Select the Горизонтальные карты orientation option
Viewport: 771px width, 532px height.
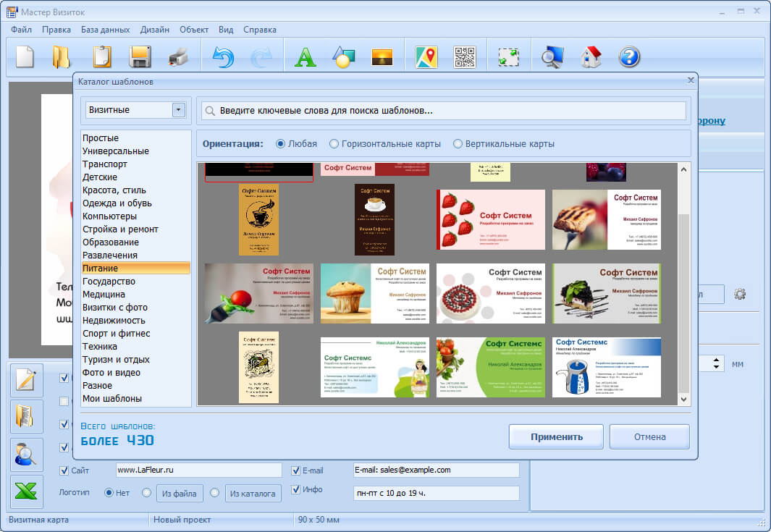click(x=385, y=144)
